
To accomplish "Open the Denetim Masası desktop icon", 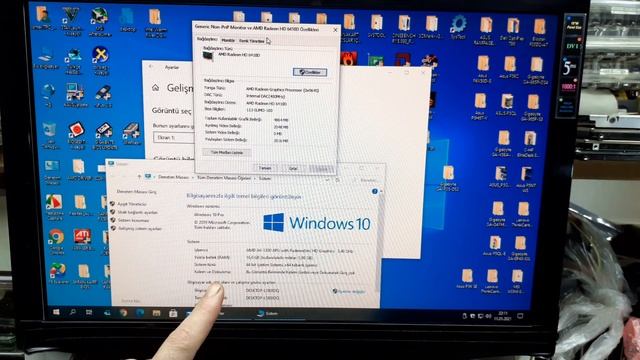I will click(x=52, y=171).
